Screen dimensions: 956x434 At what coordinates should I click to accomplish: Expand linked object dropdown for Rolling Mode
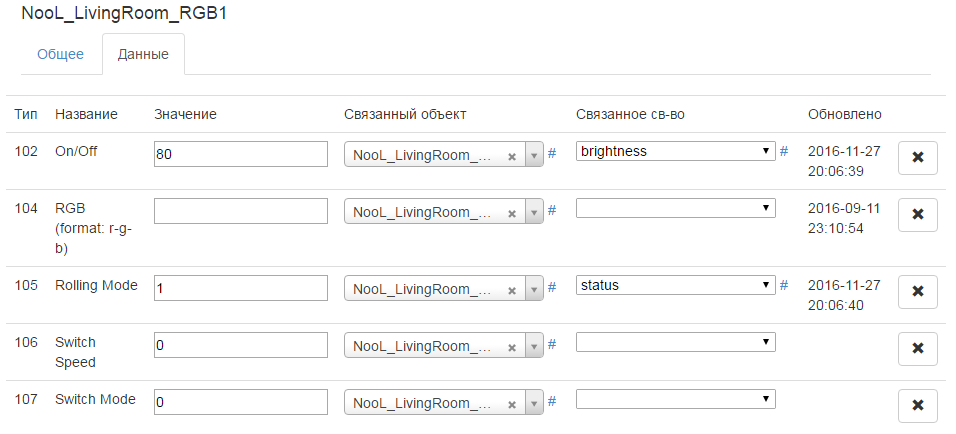(534, 289)
